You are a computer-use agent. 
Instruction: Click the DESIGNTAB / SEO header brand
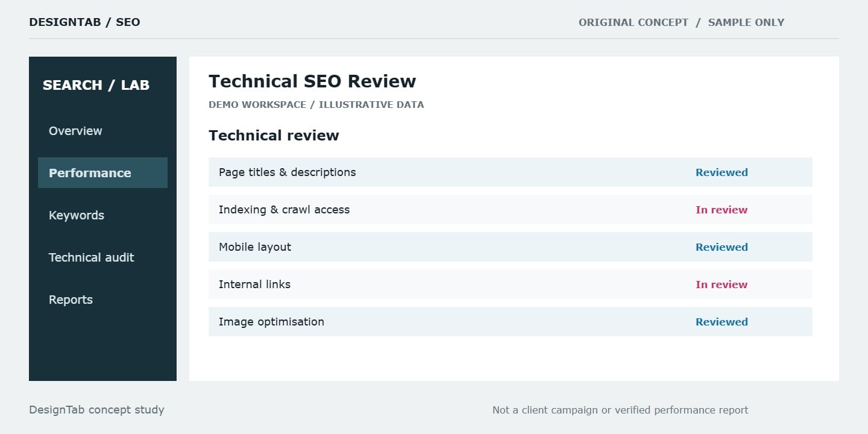pyautogui.click(x=84, y=22)
